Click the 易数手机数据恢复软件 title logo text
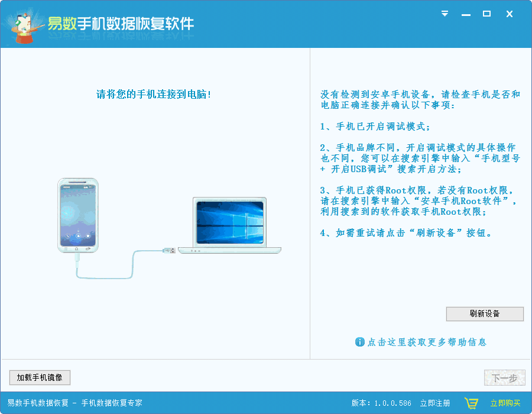The image size is (532, 414). pyautogui.click(x=124, y=24)
